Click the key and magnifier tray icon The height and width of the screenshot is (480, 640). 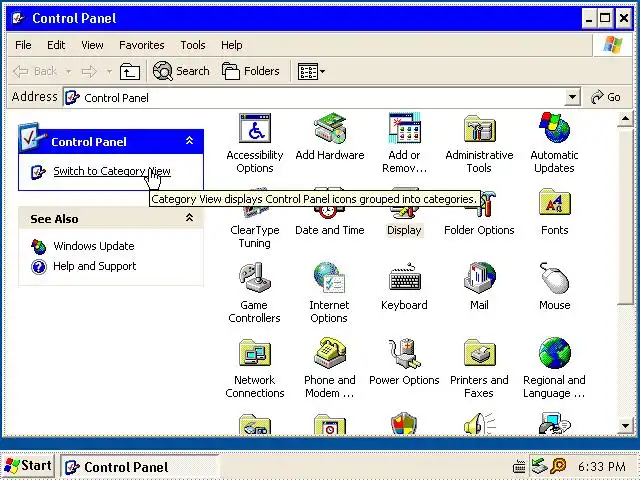click(558, 466)
